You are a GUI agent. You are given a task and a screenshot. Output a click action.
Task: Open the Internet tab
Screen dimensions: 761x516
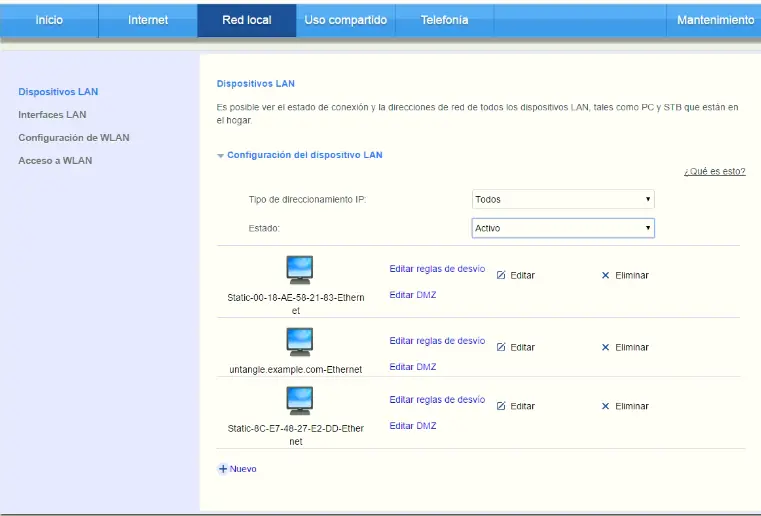coord(148,20)
